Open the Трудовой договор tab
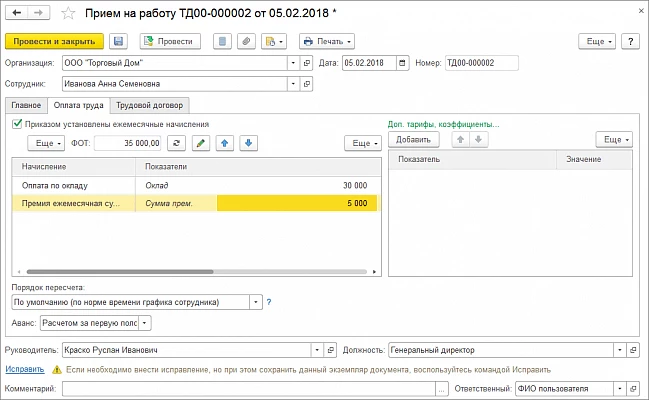This screenshot has height=400, width=649. [149, 105]
